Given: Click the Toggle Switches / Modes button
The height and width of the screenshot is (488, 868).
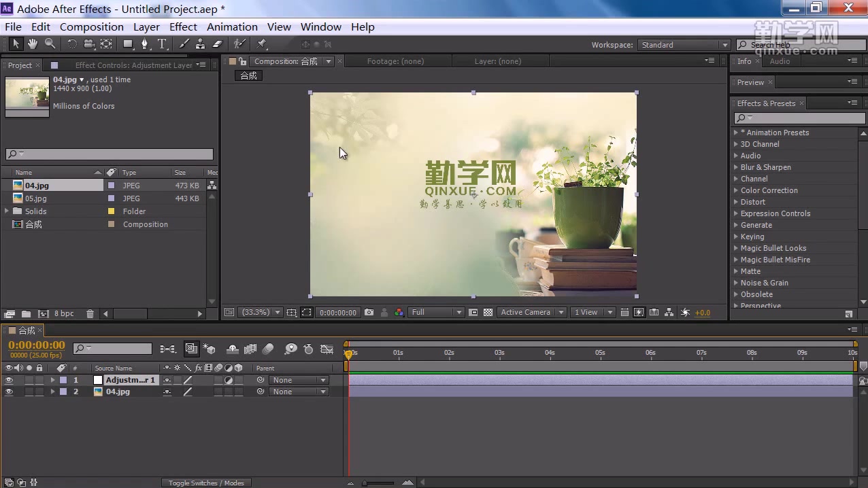Looking at the screenshot, I should click(x=205, y=483).
